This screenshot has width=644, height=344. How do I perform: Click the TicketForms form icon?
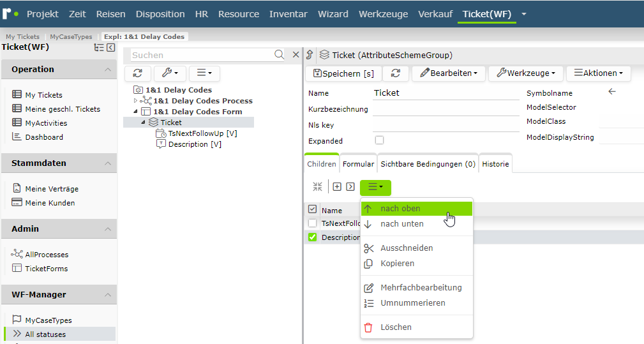(x=17, y=268)
